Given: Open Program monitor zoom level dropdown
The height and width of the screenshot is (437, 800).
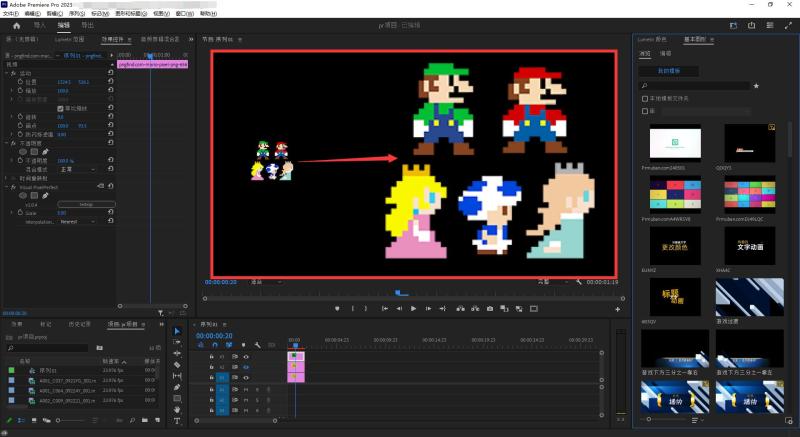Looking at the screenshot, I should 266,281.
